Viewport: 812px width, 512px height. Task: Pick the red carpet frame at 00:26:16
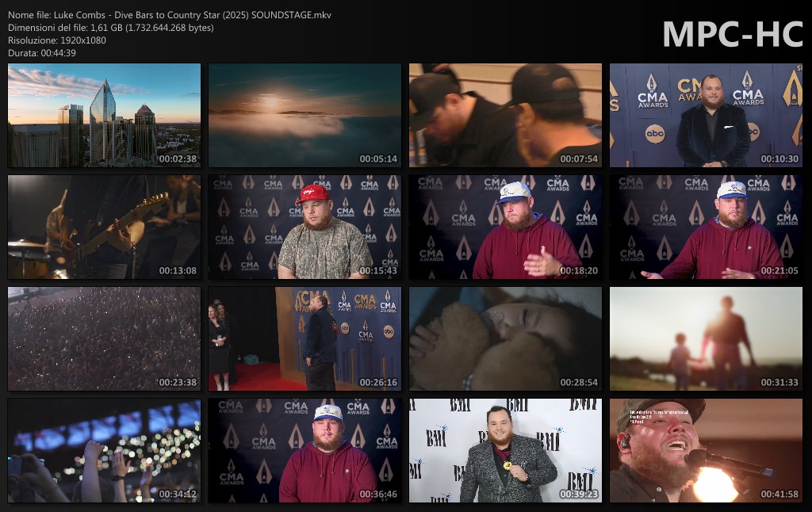(304, 338)
